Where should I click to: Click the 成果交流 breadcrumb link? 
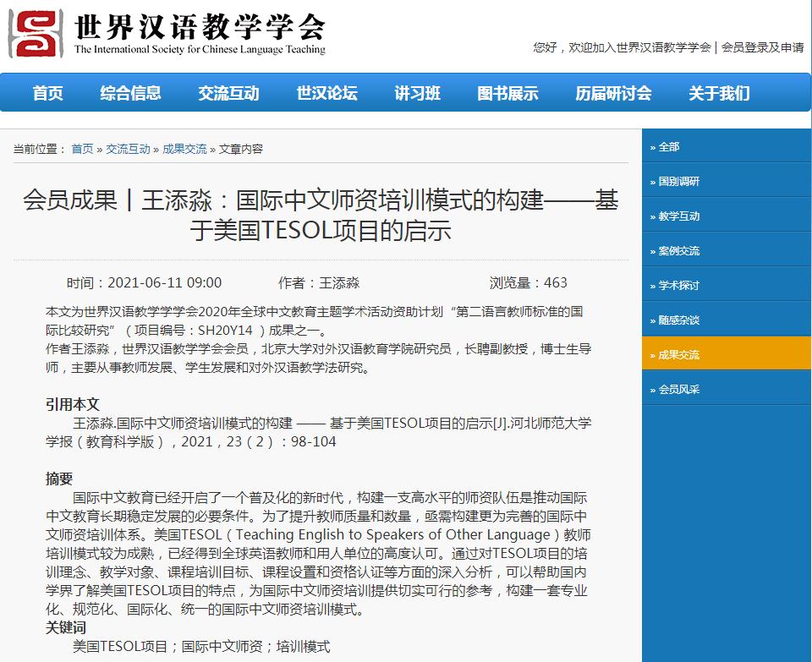coord(184,149)
